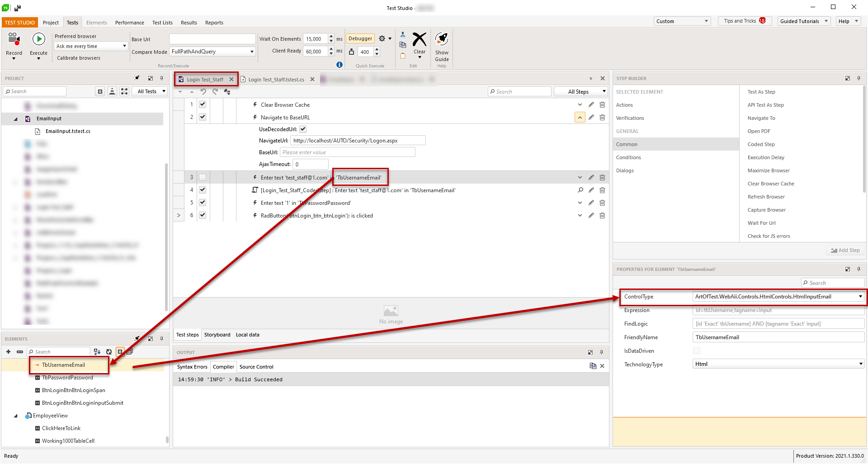Switch to the Local data tab
Image resolution: width=868 pixels, height=464 pixels.
248,335
